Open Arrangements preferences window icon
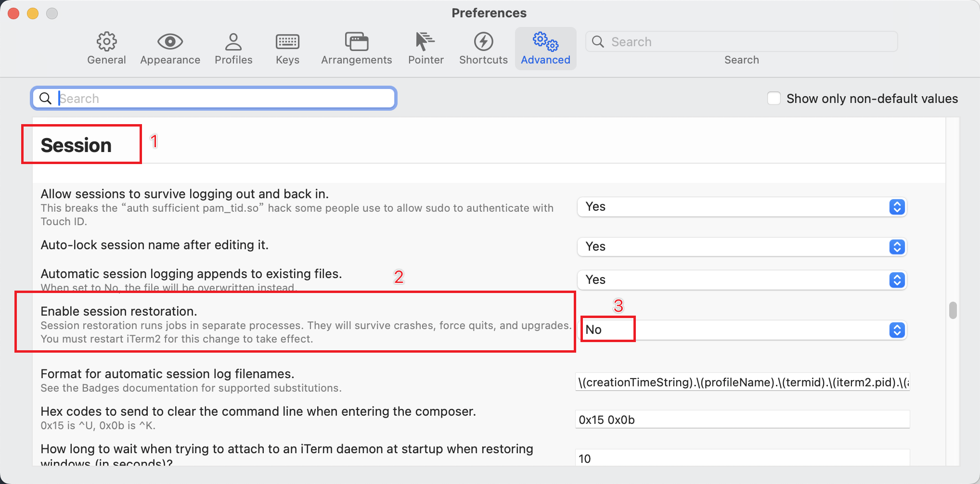 pos(357,41)
